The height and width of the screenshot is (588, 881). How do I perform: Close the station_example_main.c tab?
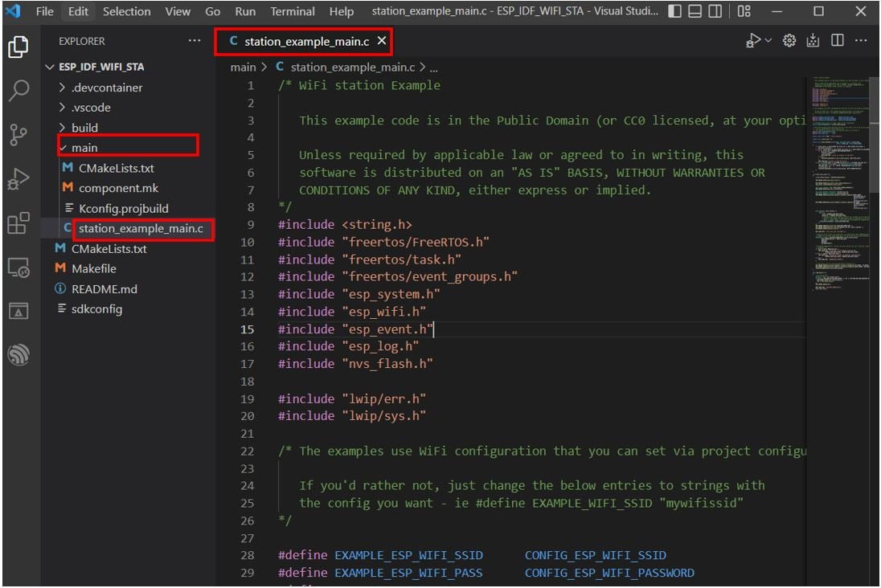click(382, 40)
